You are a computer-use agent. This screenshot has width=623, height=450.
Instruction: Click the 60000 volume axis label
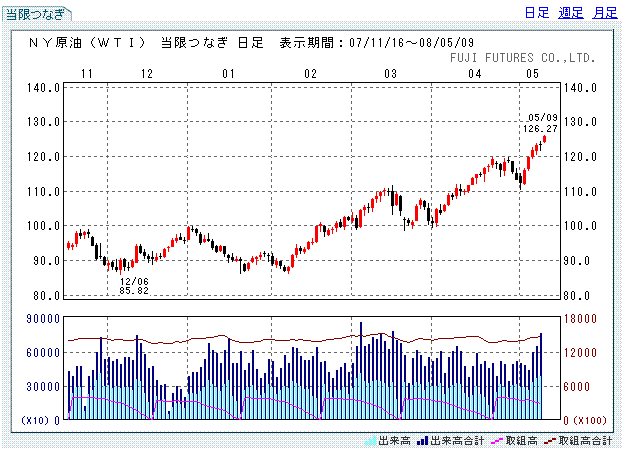[43, 353]
